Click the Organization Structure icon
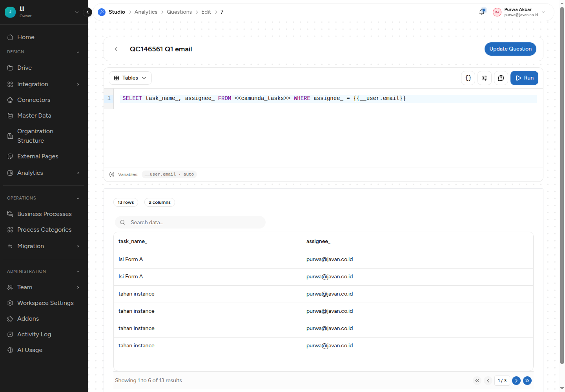Screen dimensions: 565x392 coord(10,136)
